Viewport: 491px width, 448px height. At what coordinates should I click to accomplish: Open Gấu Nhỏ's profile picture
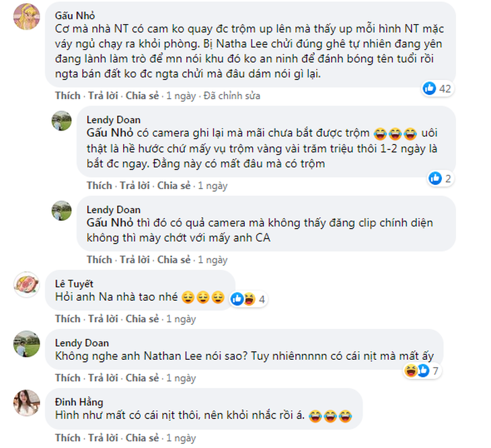click(x=27, y=16)
